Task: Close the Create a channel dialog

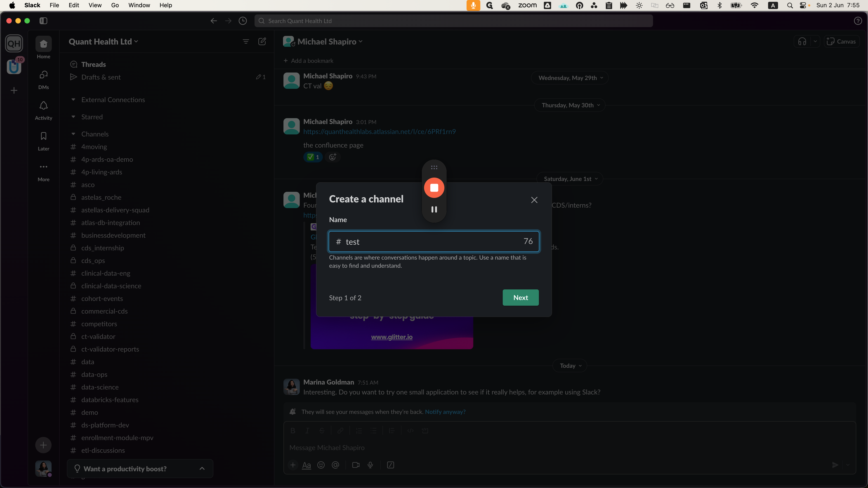Action: coord(534,200)
